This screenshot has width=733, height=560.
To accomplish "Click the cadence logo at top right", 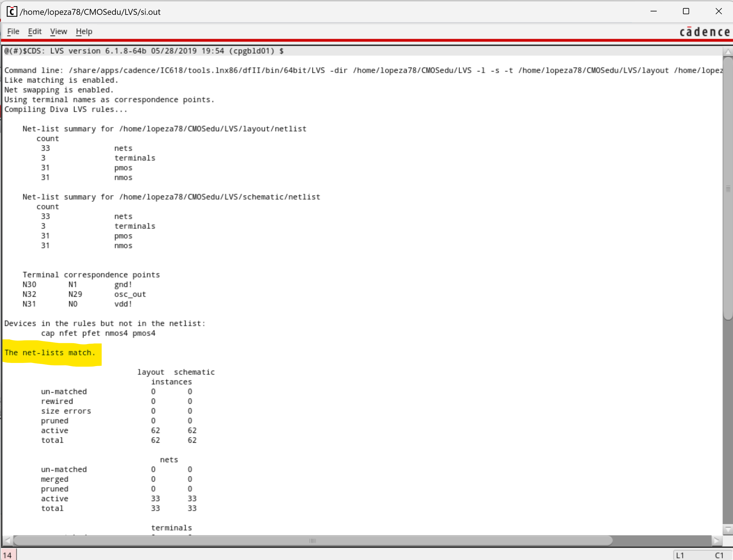I will pos(705,32).
